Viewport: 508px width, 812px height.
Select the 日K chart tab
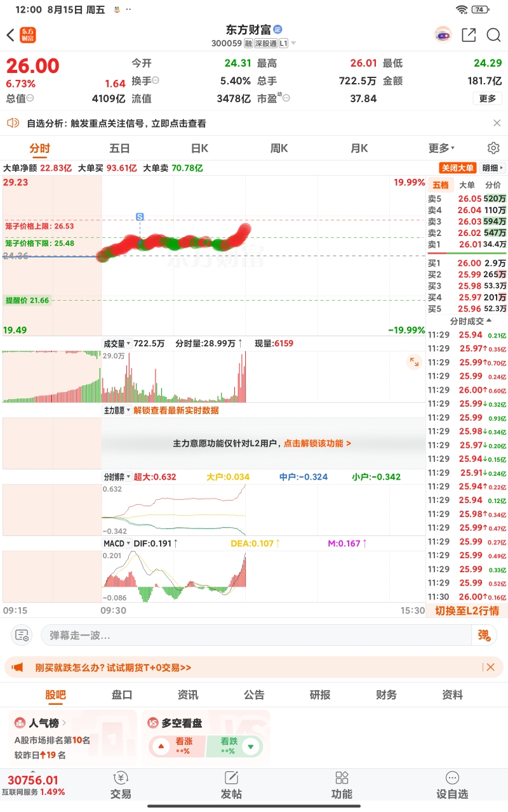click(x=199, y=148)
